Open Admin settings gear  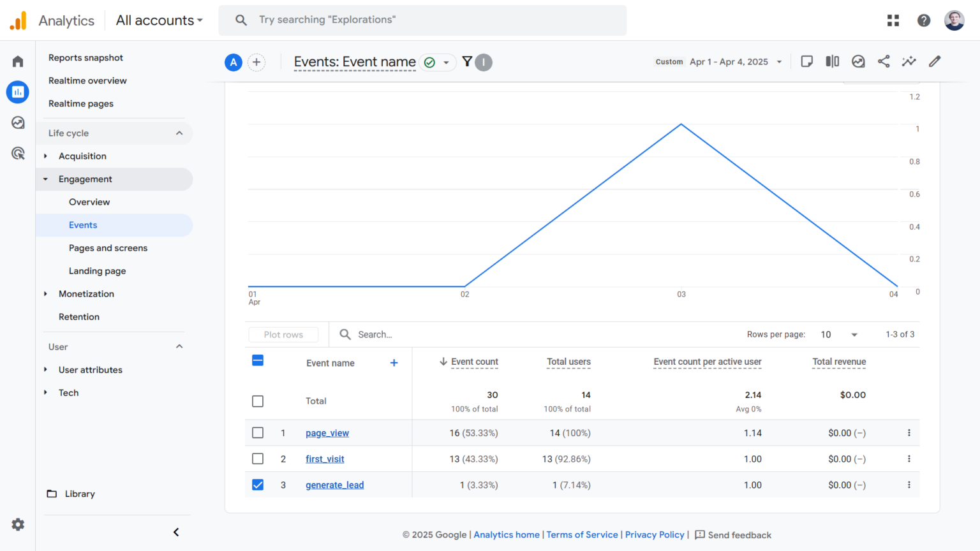(17, 524)
